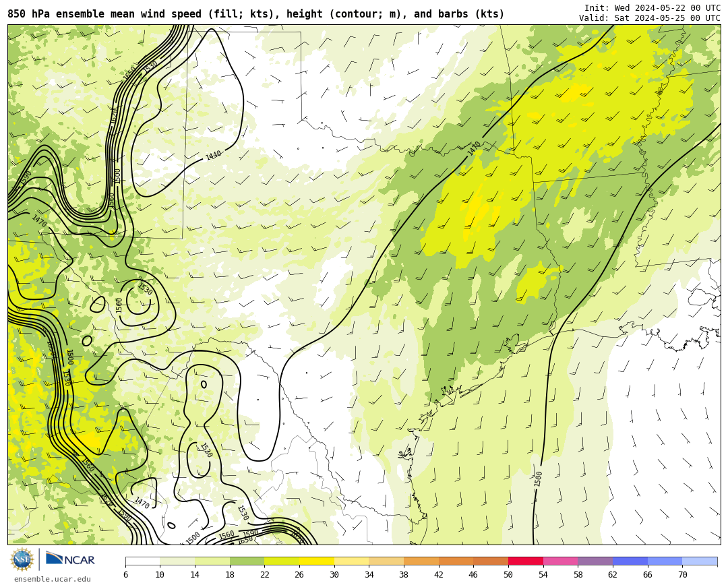Click the colorbar tick label 26
Screen dimensions: 728x587
pos(299,575)
